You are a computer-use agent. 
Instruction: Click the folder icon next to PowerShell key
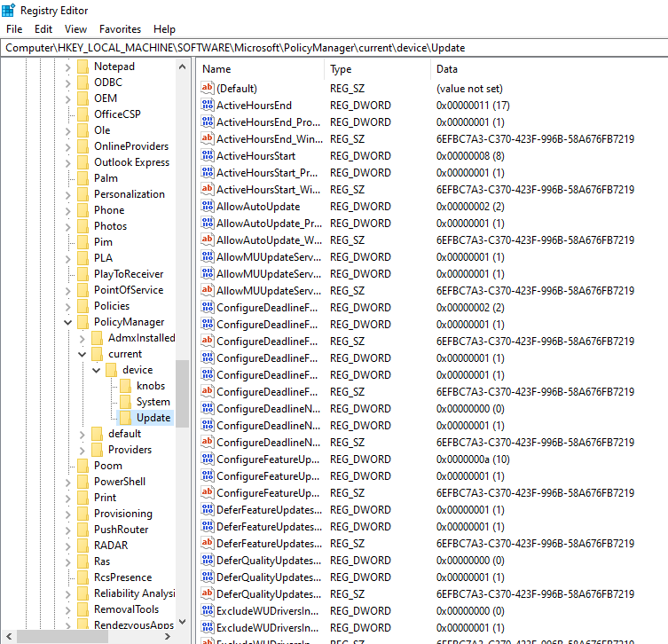[x=83, y=482]
